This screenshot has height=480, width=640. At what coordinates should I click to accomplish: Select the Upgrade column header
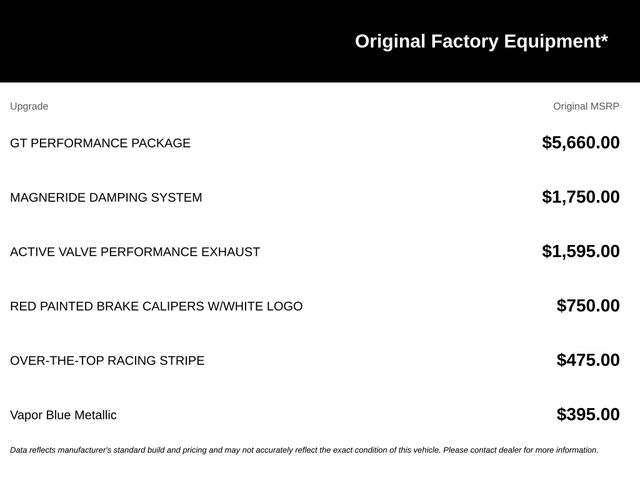click(29, 107)
